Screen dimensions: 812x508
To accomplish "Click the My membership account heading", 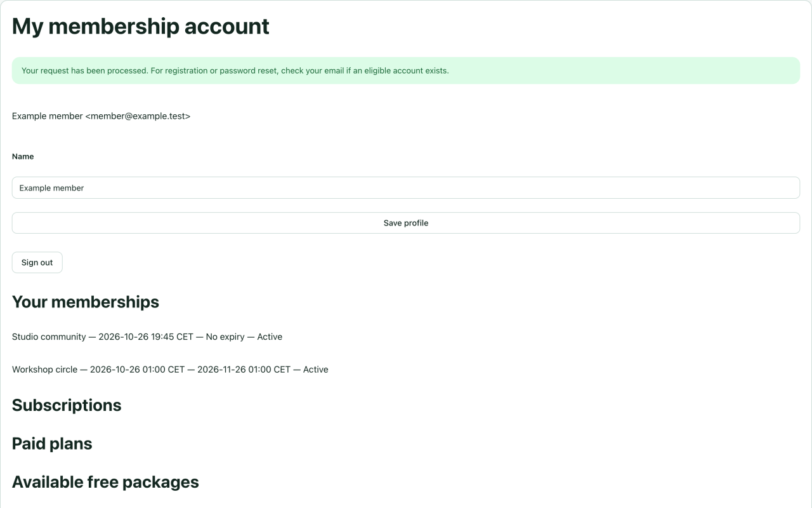I will click(x=141, y=26).
